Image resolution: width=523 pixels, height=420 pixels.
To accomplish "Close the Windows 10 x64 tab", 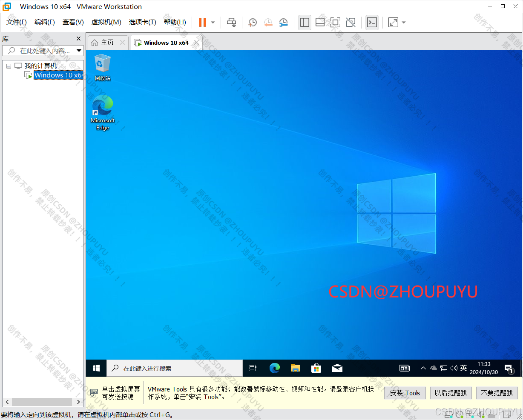I will click(x=196, y=43).
